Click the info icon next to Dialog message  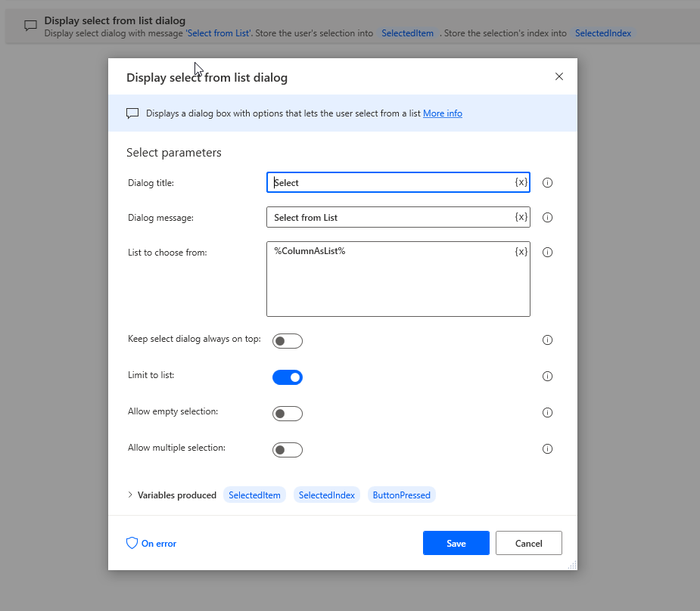[548, 218]
